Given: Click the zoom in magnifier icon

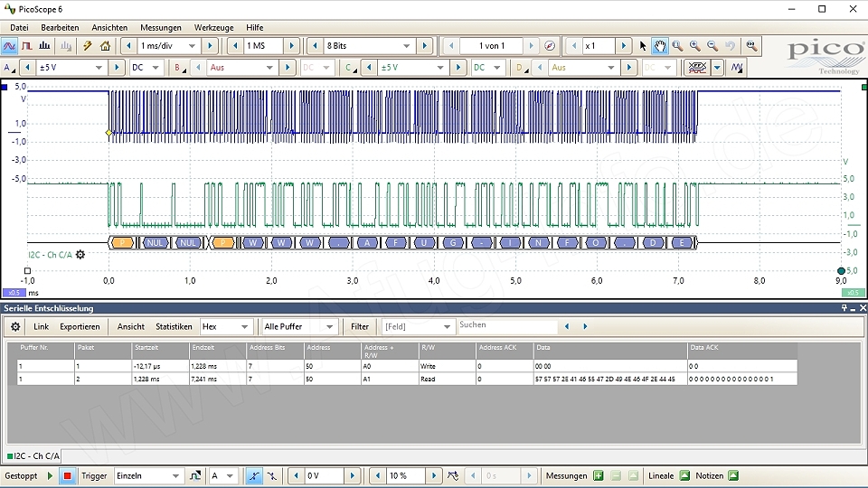Looking at the screenshot, I should 694,46.
